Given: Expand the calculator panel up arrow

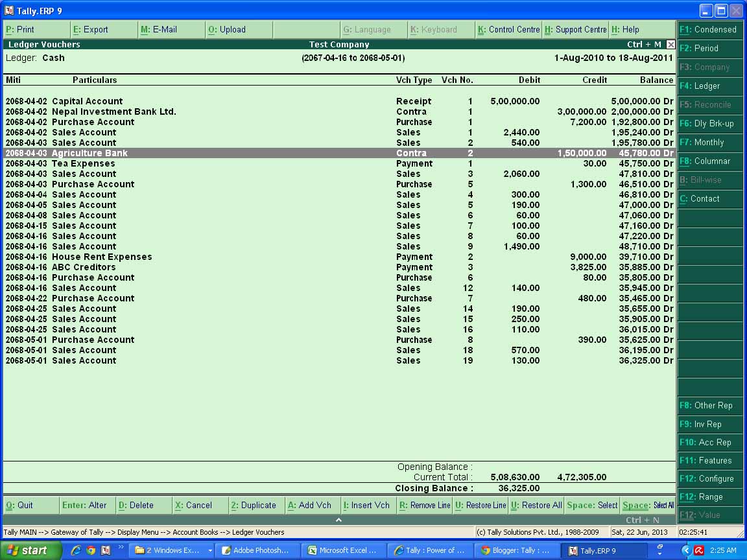Looking at the screenshot, I should (338, 520).
